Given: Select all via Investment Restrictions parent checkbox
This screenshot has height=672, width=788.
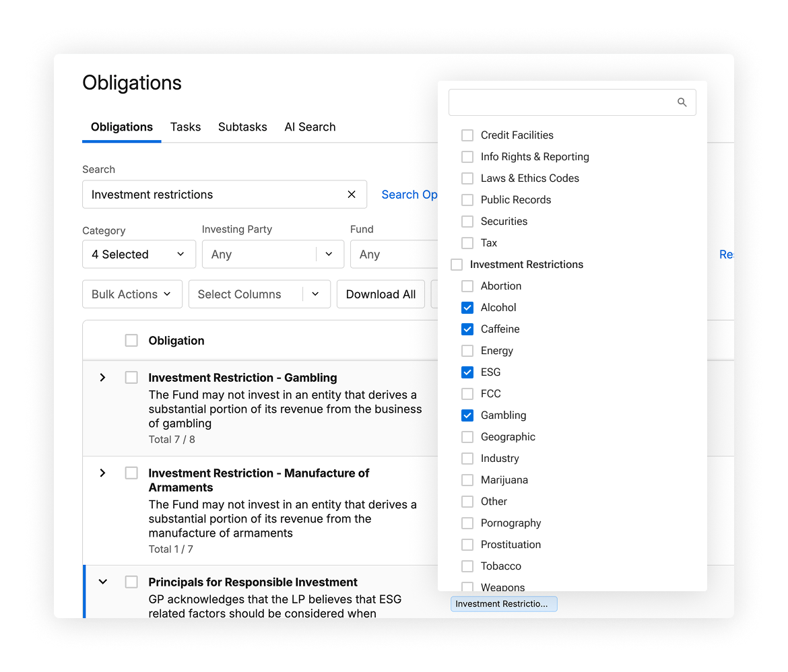Looking at the screenshot, I should pyautogui.click(x=457, y=265).
